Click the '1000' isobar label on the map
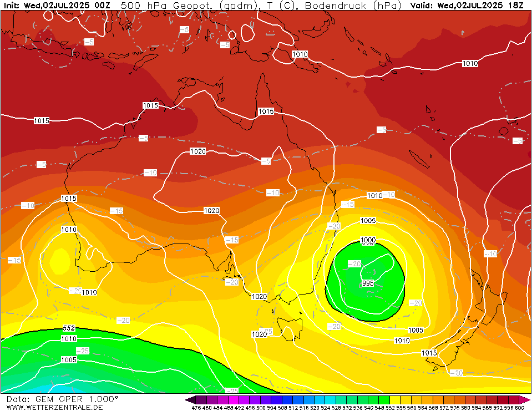Screen dimensions: 532x411 368,240
